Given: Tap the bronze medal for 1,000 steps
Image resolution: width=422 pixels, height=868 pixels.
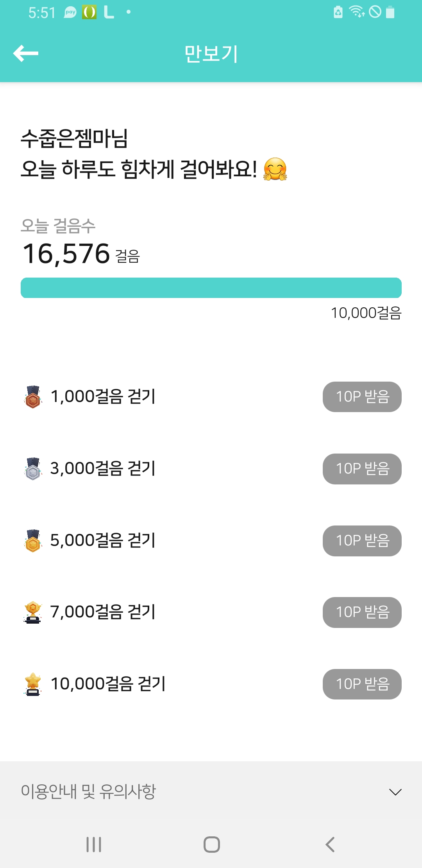Looking at the screenshot, I should tap(33, 397).
